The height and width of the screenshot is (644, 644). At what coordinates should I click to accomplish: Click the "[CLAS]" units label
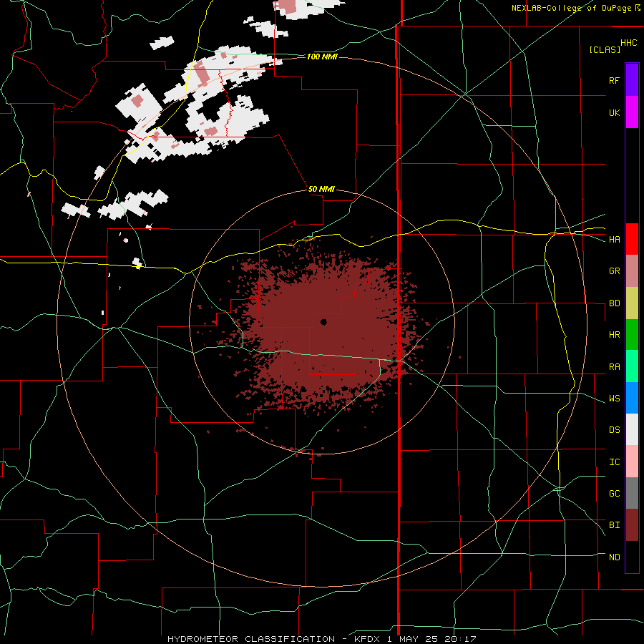(x=605, y=50)
